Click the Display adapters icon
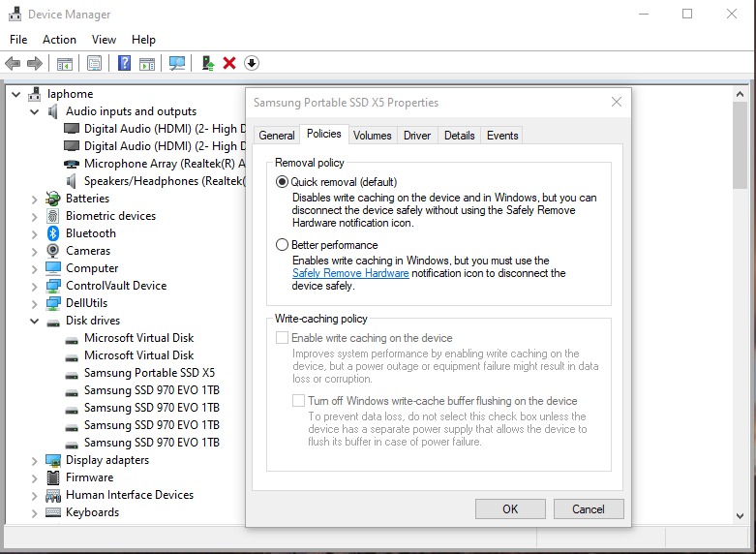This screenshot has width=756, height=554. click(53, 460)
